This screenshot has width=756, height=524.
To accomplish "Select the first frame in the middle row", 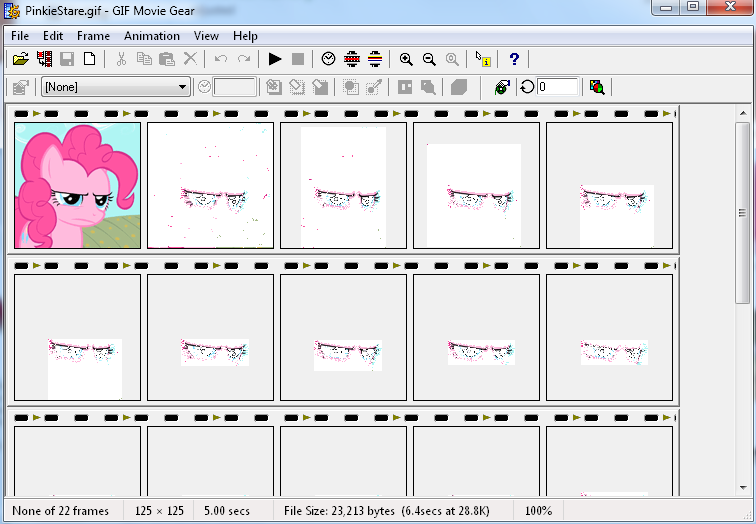I will (x=78, y=337).
